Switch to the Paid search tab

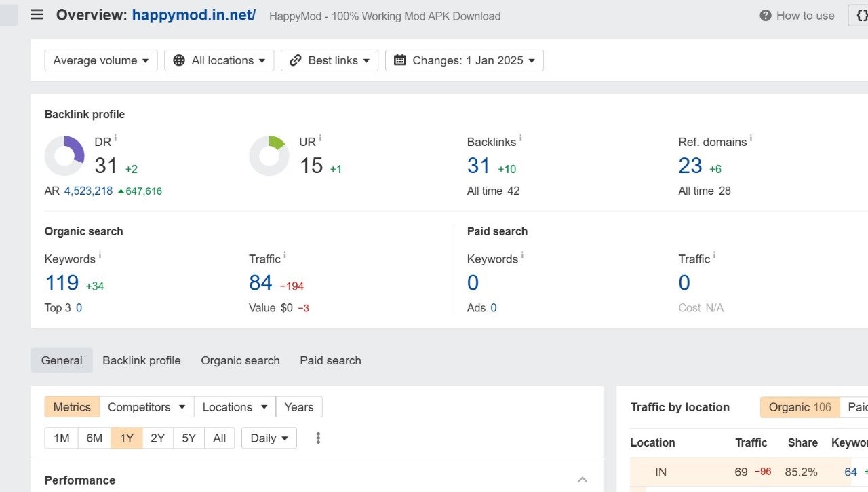coord(330,360)
